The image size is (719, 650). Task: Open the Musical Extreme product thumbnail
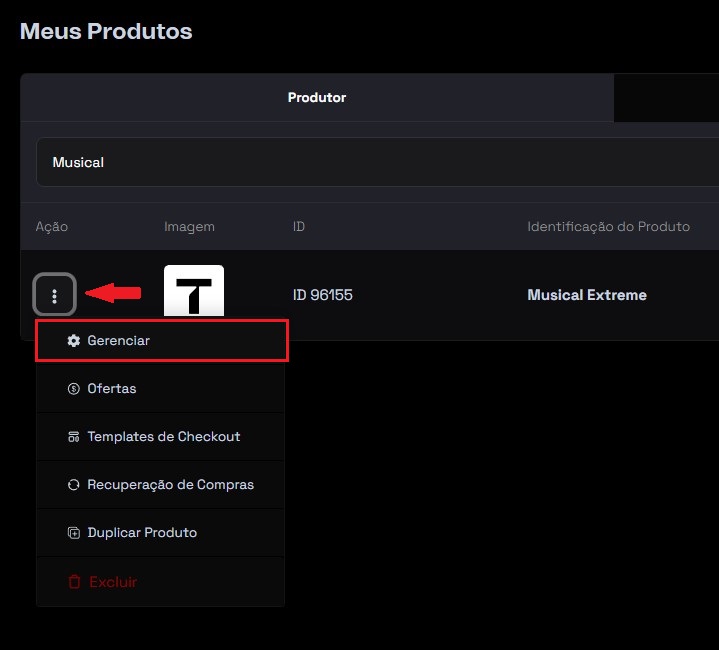[194, 292]
